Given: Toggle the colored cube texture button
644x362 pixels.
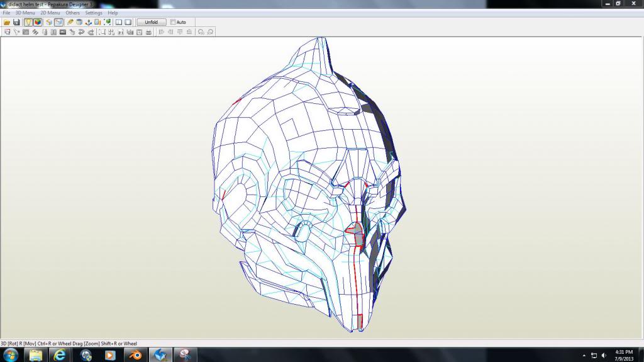Looking at the screenshot, I should pos(38,22).
